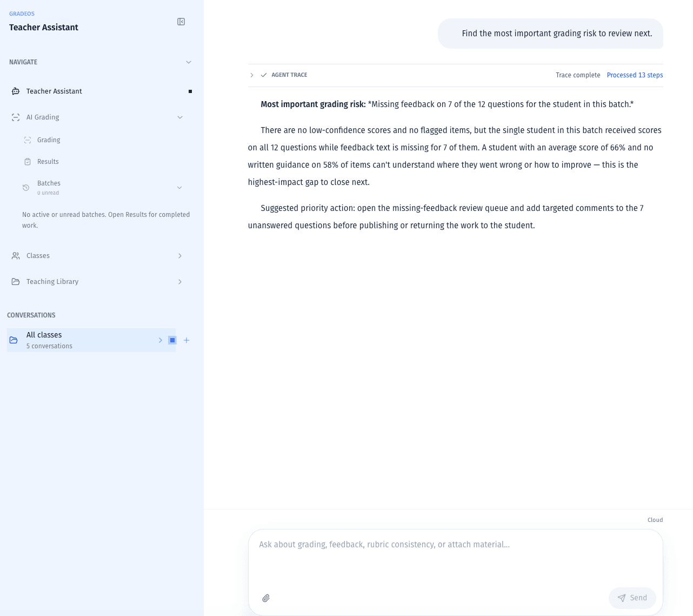
Task: Attach a file with the paperclip icon
Action: click(266, 598)
